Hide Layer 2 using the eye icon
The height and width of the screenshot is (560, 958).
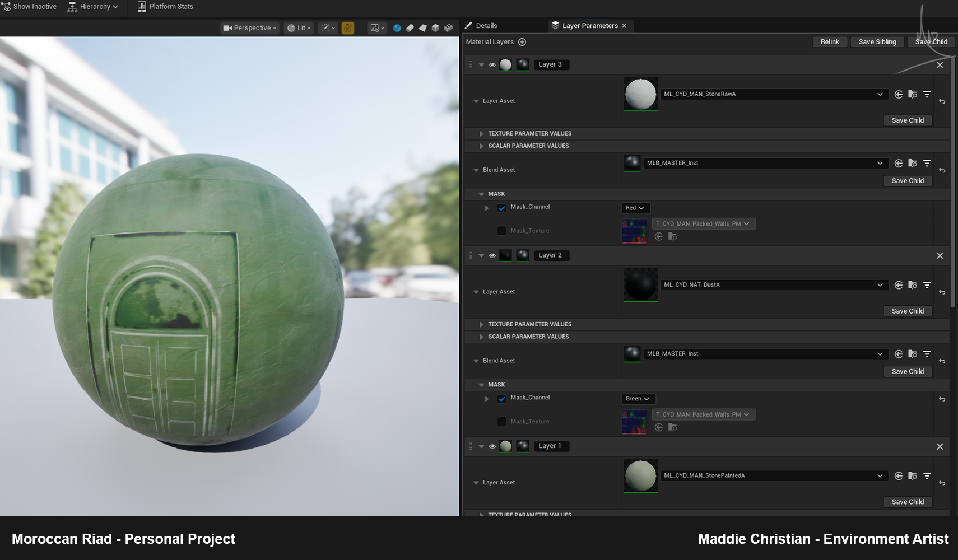click(x=492, y=256)
